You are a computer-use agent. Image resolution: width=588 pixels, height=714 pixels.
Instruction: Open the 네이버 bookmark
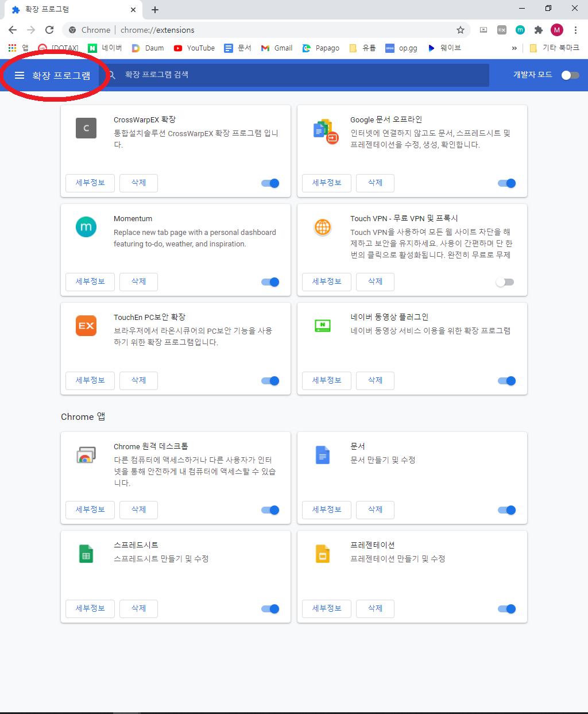105,48
